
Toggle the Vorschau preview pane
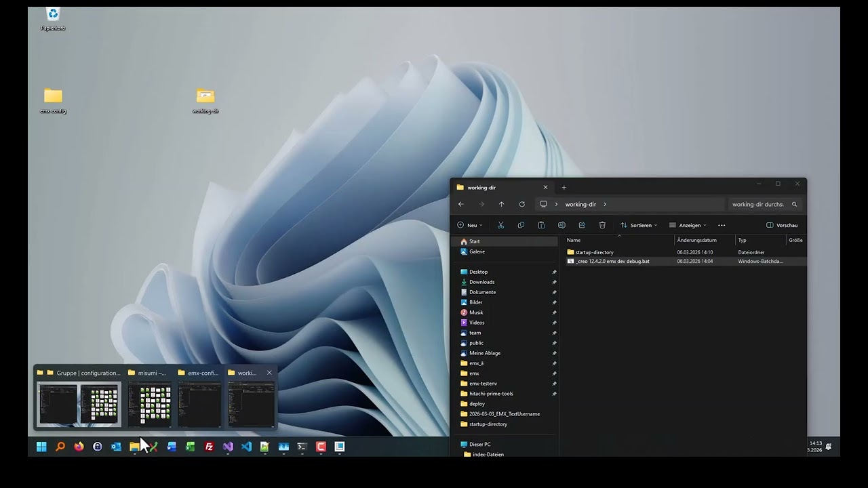tap(782, 225)
